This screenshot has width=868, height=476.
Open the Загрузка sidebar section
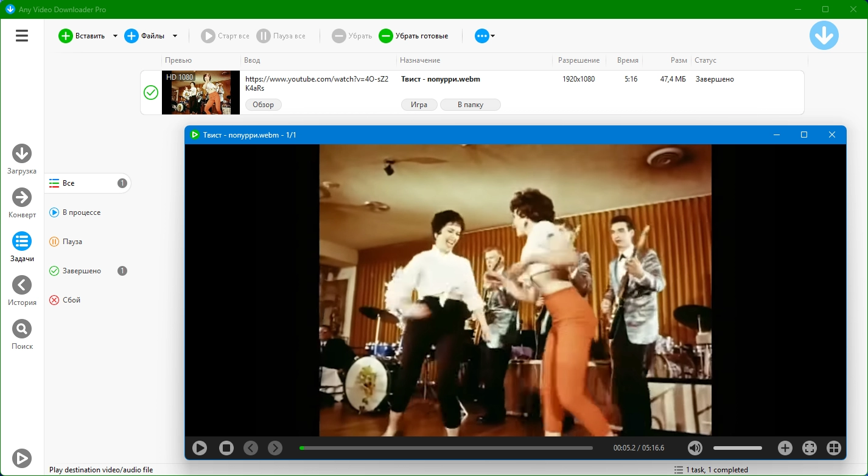pyautogui.click(x=22, y=159)
